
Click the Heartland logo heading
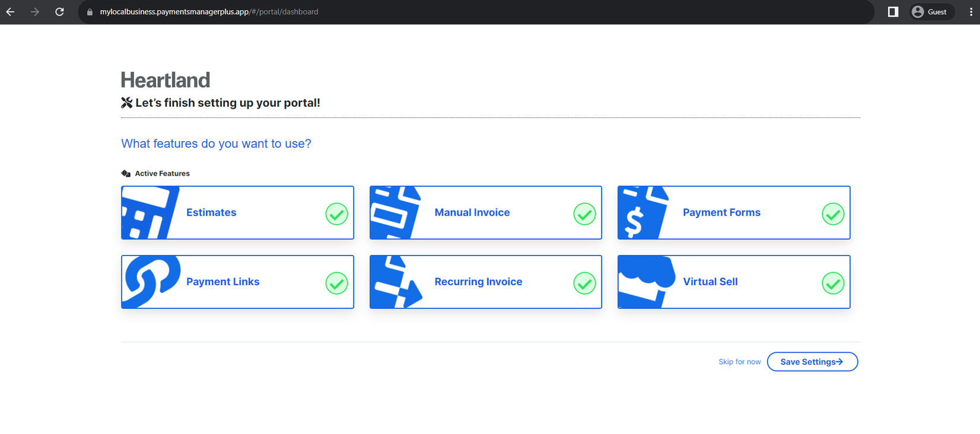coord(166,80)
